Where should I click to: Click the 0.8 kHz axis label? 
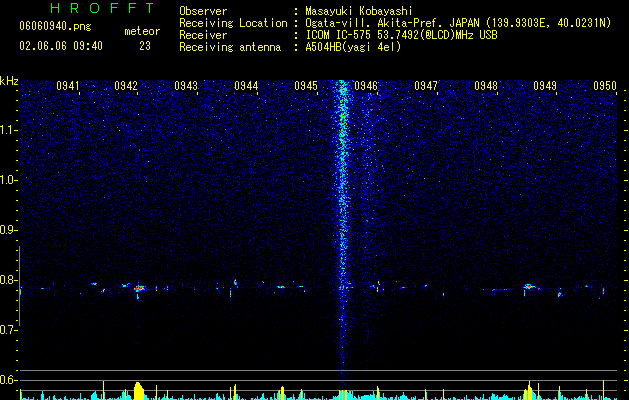[x=9, y=280]
